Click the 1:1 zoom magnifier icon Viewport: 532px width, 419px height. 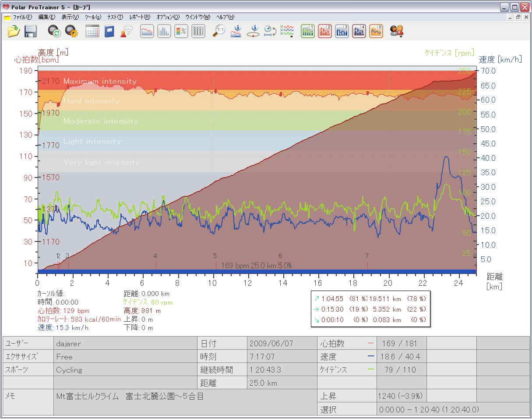tap(219, 31)
